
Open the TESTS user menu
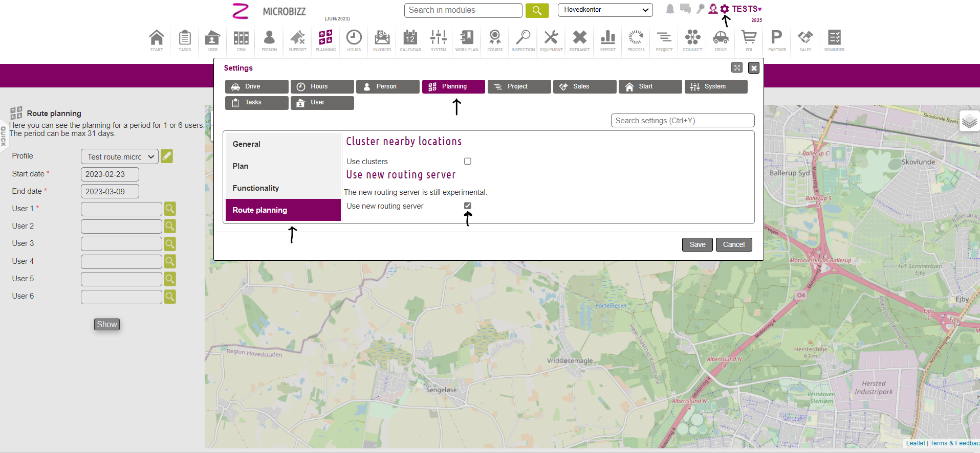pyautogui.click(x=746, y=9)
